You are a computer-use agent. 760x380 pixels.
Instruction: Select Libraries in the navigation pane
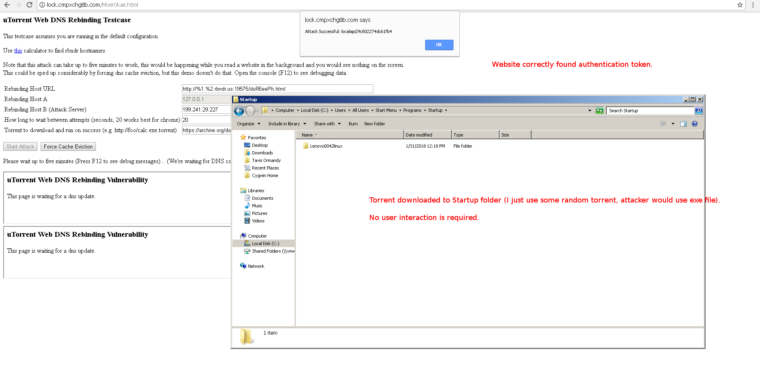(x=252, y=190)
